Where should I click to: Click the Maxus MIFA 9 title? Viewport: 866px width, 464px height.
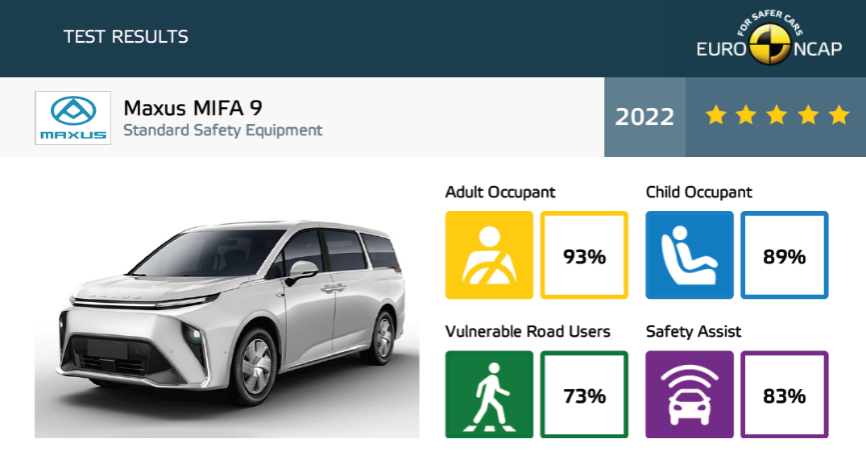(193, 108)
